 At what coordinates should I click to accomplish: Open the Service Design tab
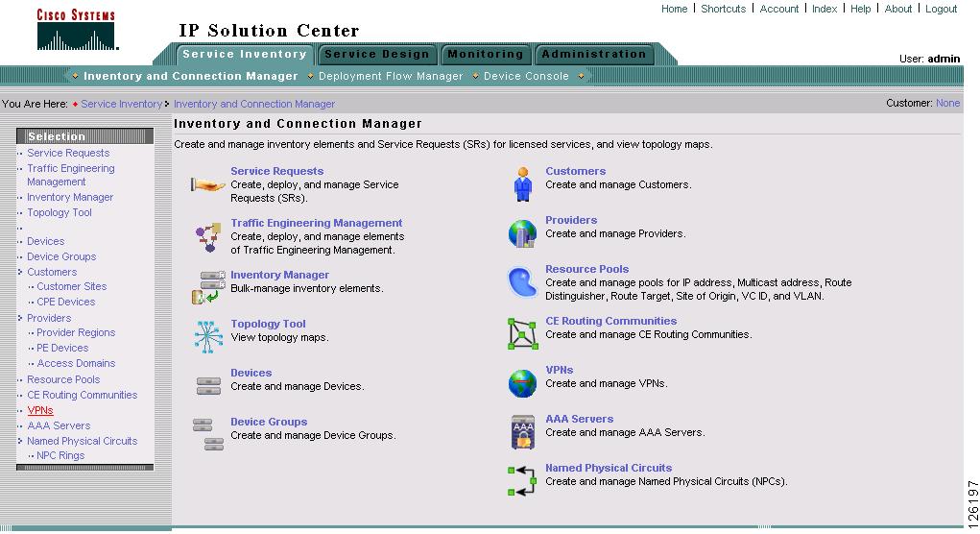(x=377, y=55)
